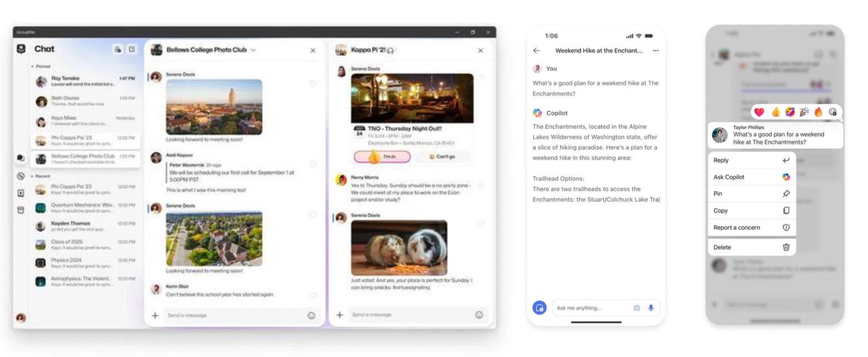Like Remy Morris's message in Kappa Pi
The width and height of the screenshot is (868, 357).
point(480,186)
